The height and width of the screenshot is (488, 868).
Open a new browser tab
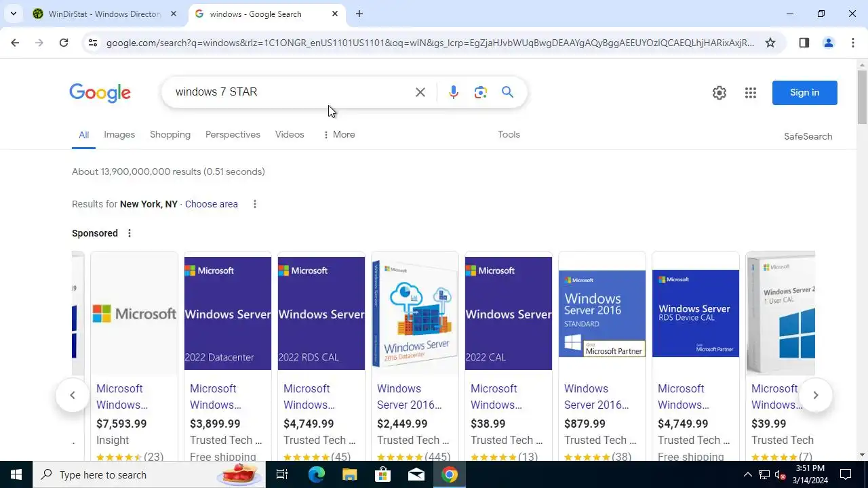359,14
